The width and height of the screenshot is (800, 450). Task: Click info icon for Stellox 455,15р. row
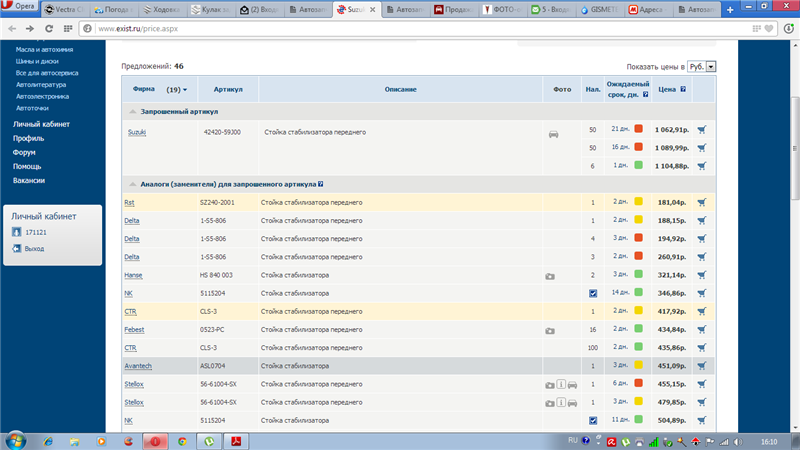coord(561,384)
